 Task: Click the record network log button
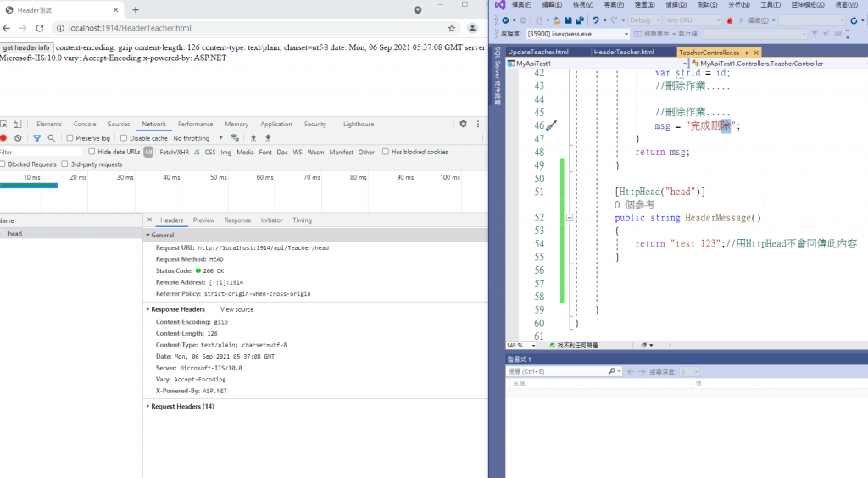[x=3, y=138]
